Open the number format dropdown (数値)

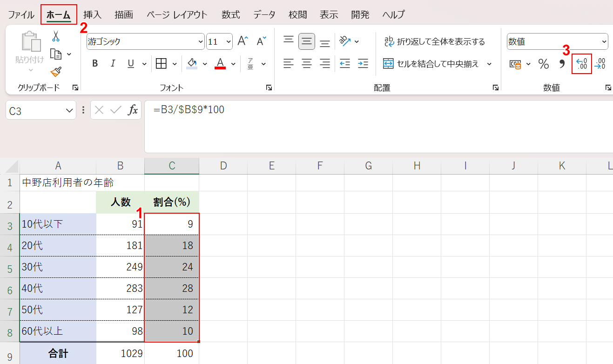click(x=605, y=41)
